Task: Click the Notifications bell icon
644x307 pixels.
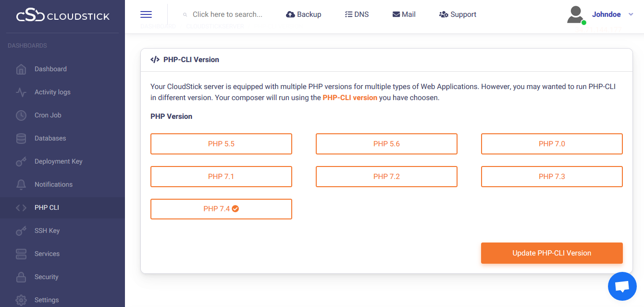Action: click(21, 185)
